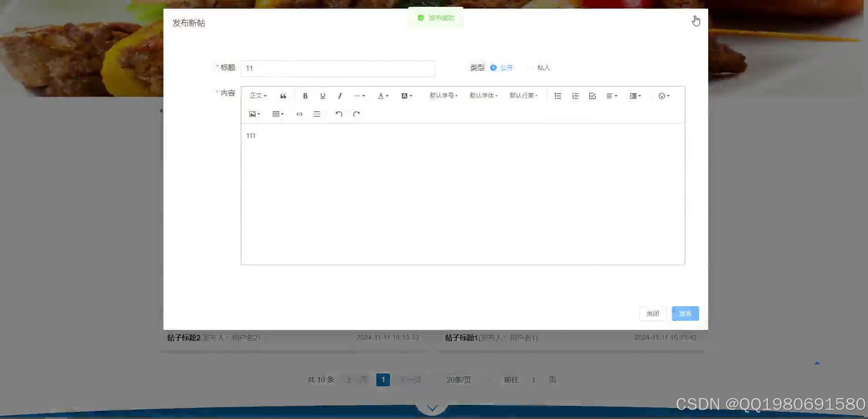
Task: Open the 默认字体 font family dropdown
Action: (x=483, y=95)
